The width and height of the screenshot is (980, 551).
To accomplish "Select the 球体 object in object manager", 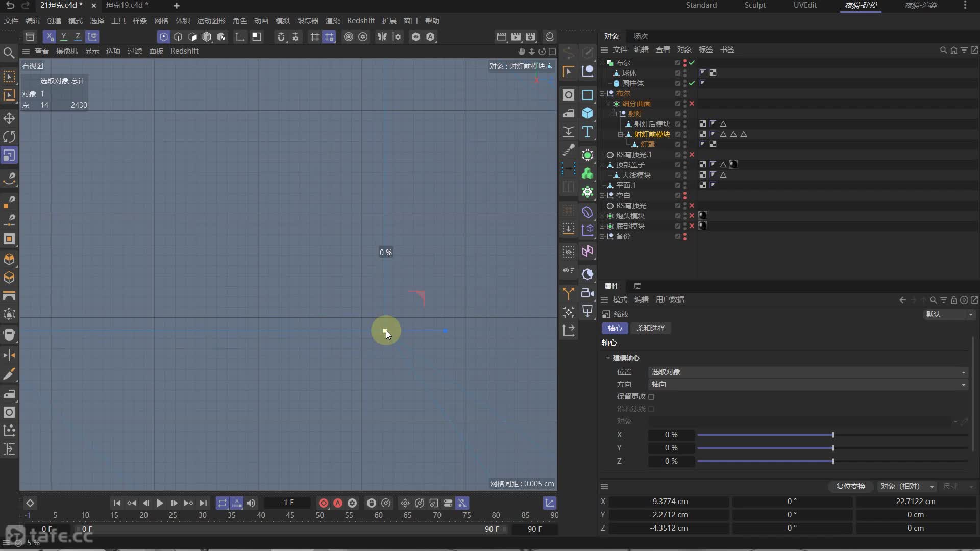I will 629,73.
